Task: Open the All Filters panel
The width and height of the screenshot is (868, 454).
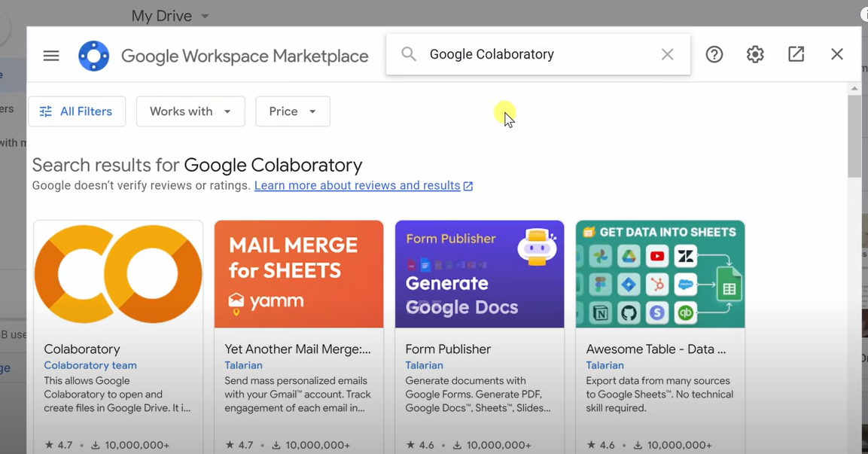Action: pos(76,111)
